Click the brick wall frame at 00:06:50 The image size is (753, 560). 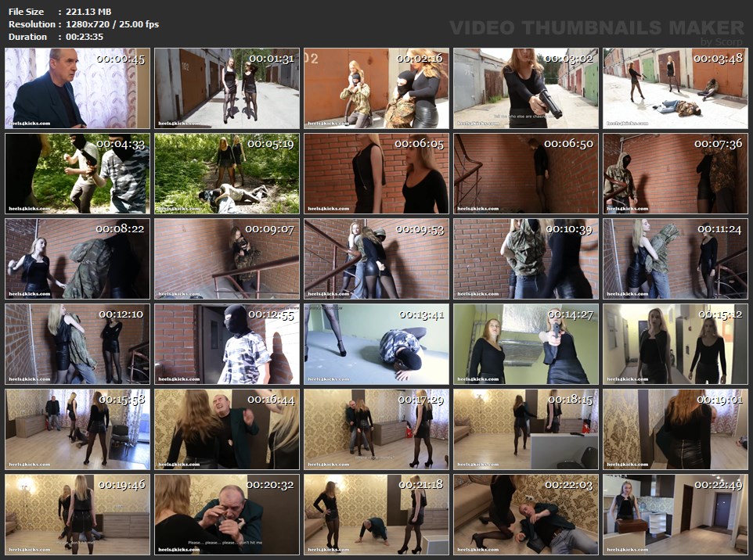526,174
